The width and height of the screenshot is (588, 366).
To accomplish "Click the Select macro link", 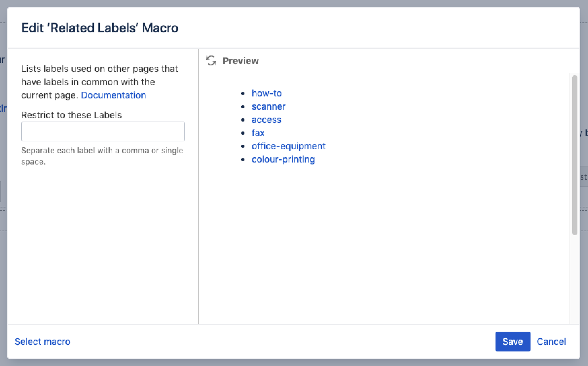I will pos(42,342).
